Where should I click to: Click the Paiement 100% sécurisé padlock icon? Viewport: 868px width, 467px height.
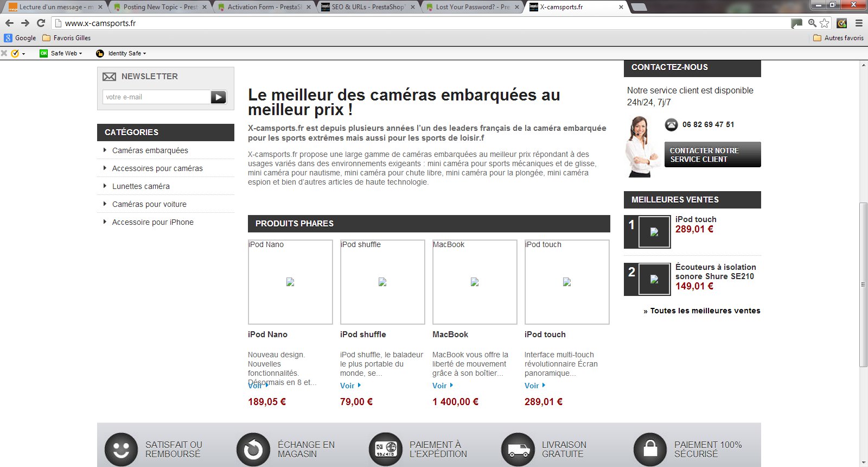pyautogui.click(x=650, y=449)
